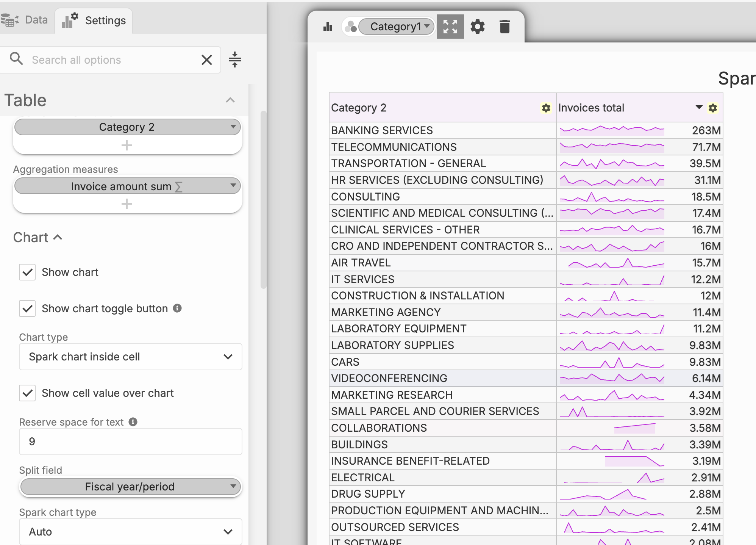
Task: Click the fullscreen expand icon
Action: click(450, 27)
